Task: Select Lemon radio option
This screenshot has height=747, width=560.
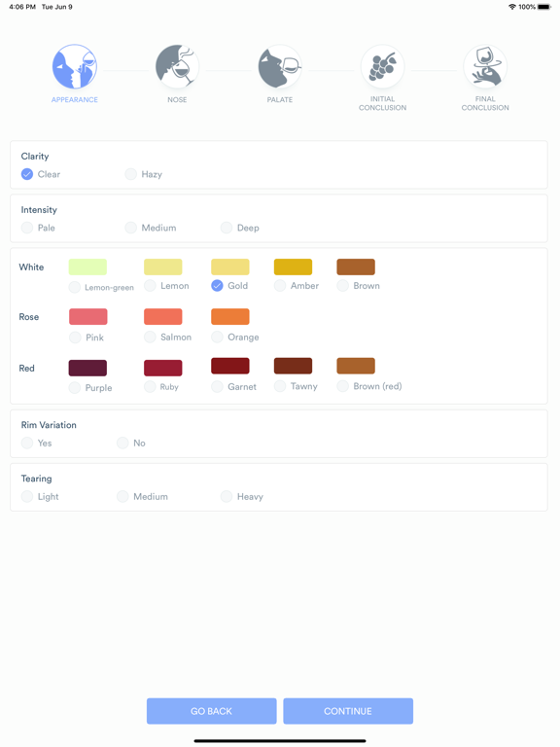Action: (150, 286)
